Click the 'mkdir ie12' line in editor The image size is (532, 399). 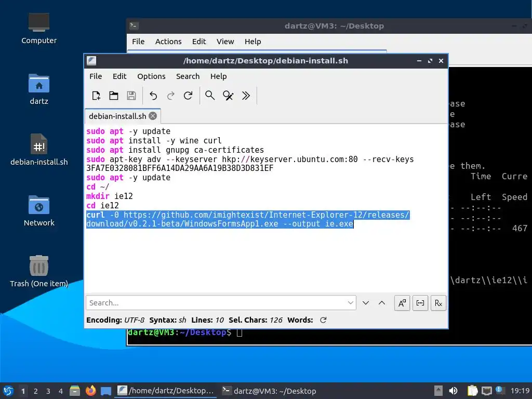pyautogui.click(x=110, y=196)
